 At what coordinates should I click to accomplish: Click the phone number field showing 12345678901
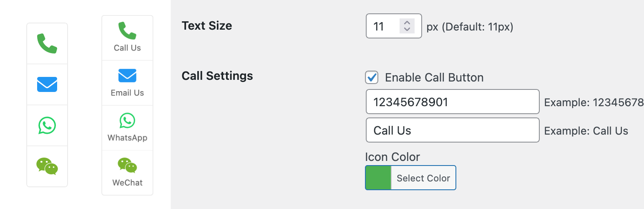[453, 102]
